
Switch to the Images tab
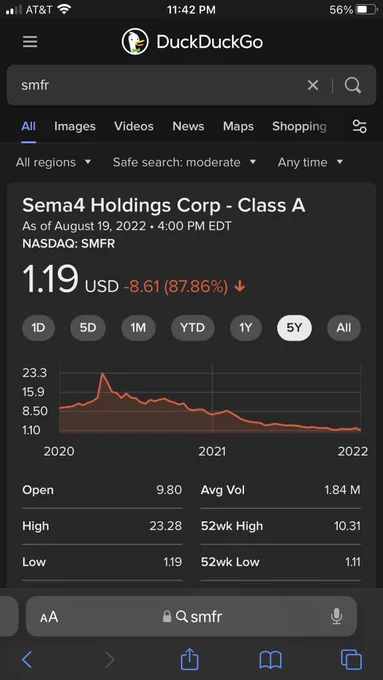[x=75, y=126]
